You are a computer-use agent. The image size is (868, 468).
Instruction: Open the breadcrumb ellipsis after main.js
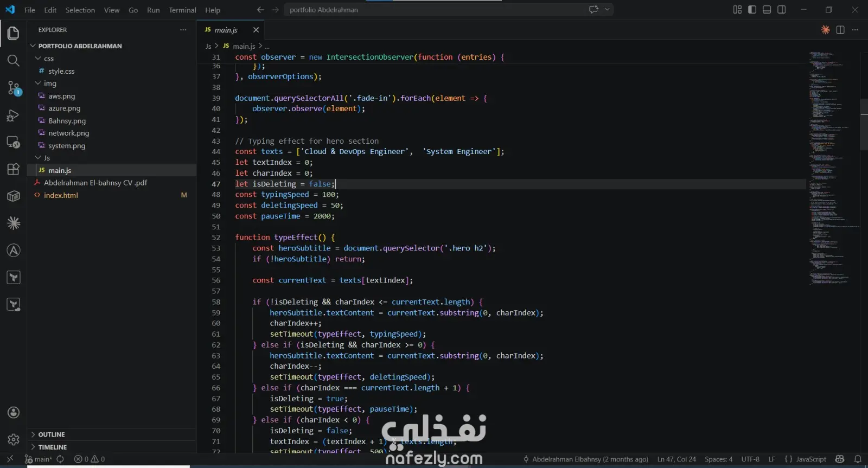tap(267, 47)
